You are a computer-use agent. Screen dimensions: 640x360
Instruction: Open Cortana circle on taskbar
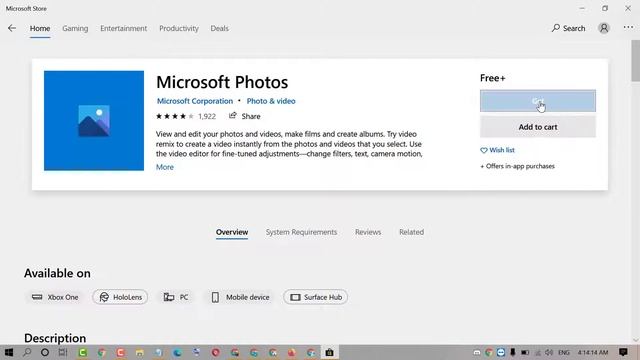[45, 352]
